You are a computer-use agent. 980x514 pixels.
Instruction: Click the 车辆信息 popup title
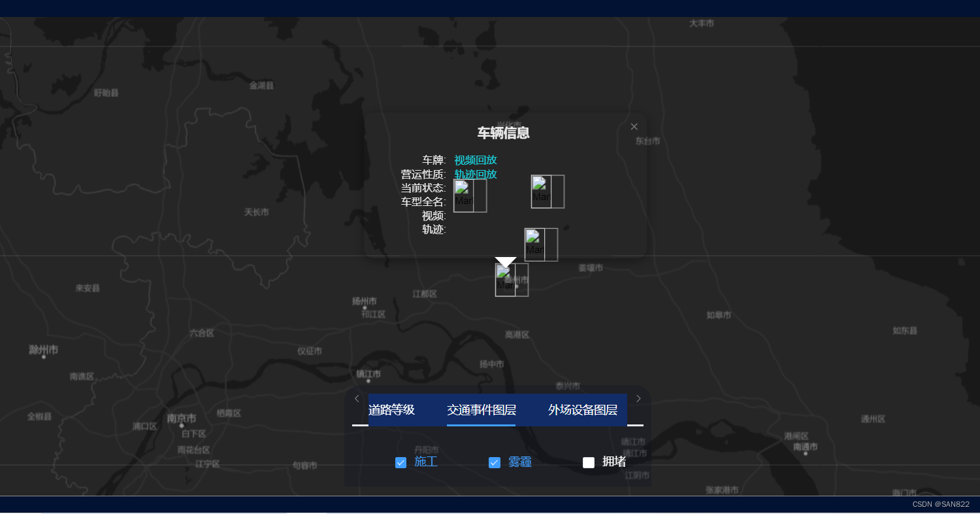[503, 133]
